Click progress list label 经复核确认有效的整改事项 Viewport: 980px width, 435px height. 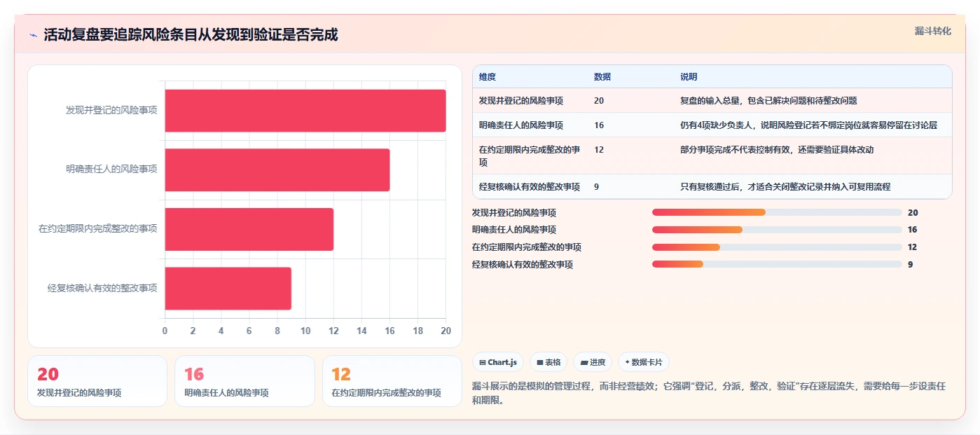click(523, 265)
